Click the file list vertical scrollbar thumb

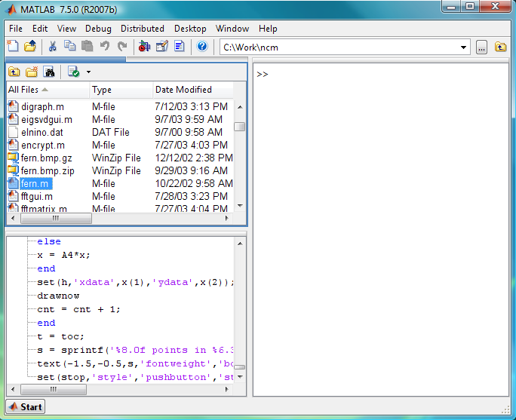[239, 127]
